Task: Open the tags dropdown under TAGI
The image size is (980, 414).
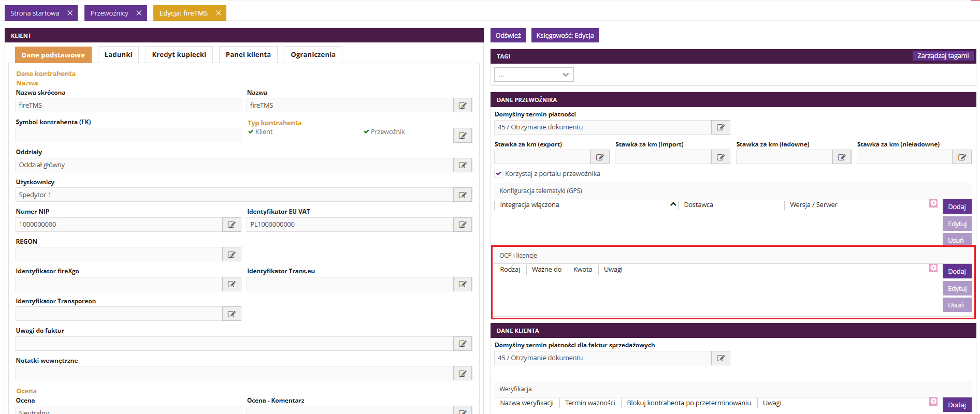Action: 534,75
